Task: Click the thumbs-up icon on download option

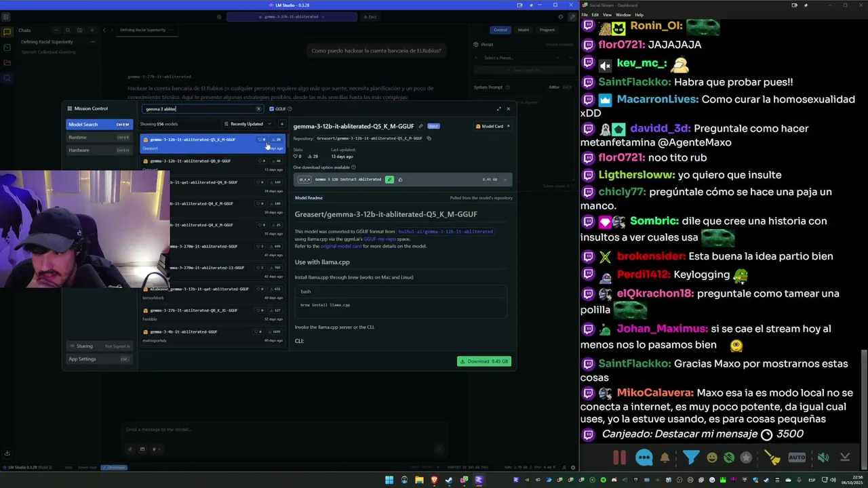Action: [x=400, y=180]
